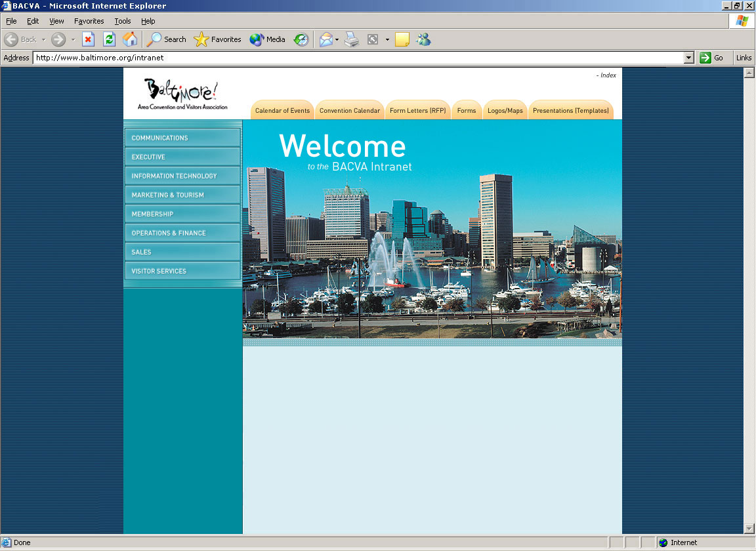Click the Marketing & Tourism sidebar button
Screen dimensions: 756x551
[x=182, y=195]
